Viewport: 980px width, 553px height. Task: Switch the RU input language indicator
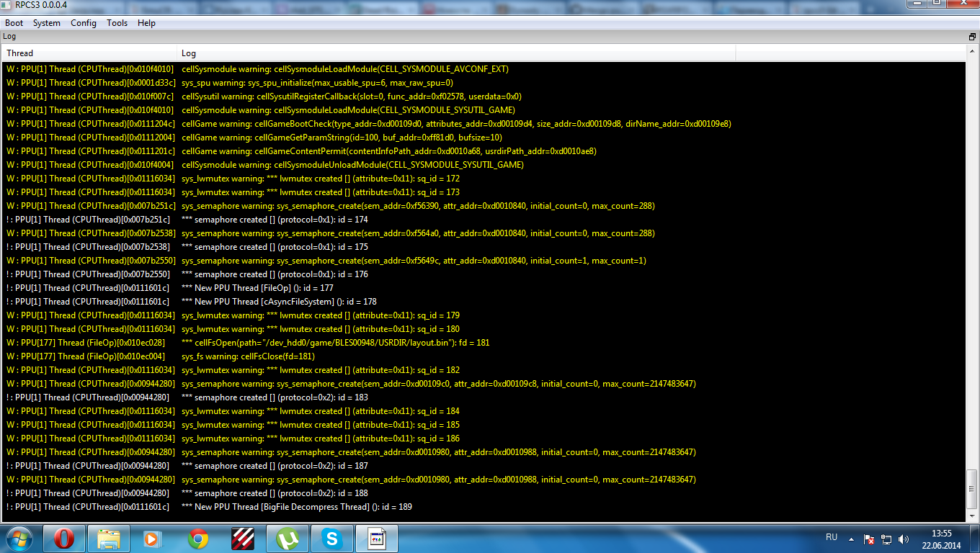pyautogui.click(x=832, y=537)
